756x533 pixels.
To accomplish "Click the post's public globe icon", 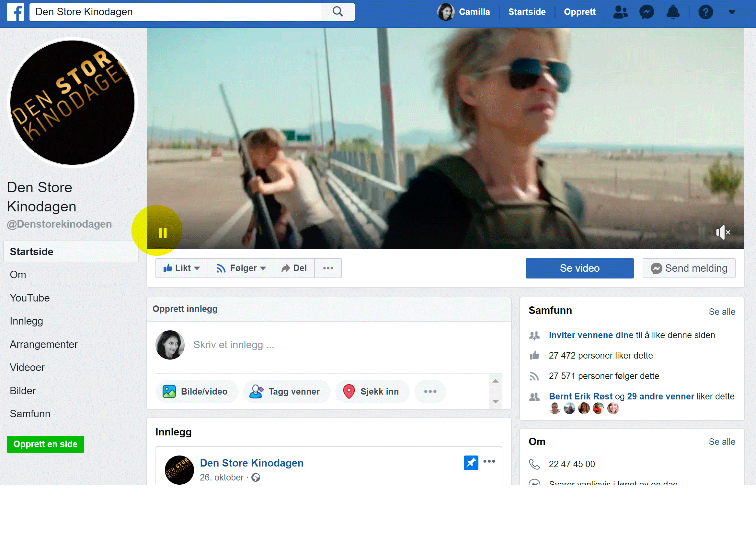I will coord(256,477).
